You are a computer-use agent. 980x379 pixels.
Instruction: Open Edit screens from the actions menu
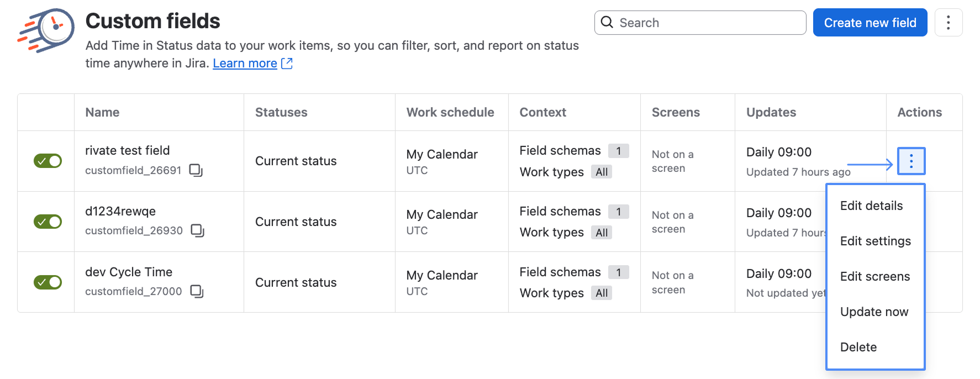(x=876, y=276)
